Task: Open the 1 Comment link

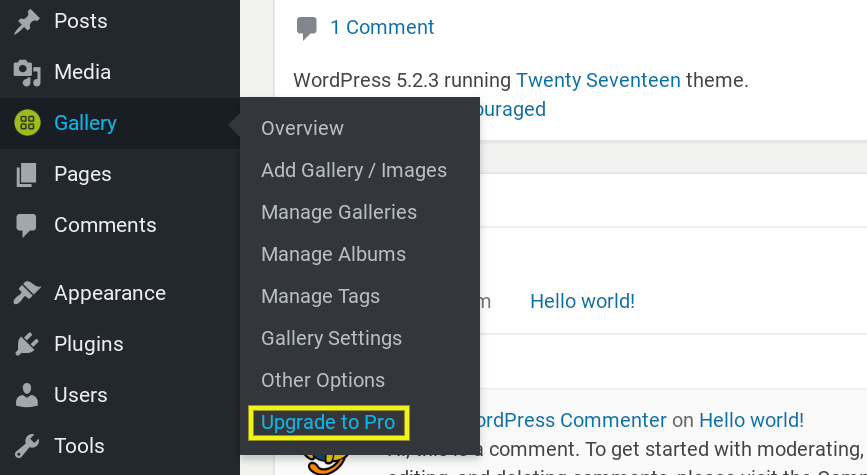Action: (x=382, y=27)
